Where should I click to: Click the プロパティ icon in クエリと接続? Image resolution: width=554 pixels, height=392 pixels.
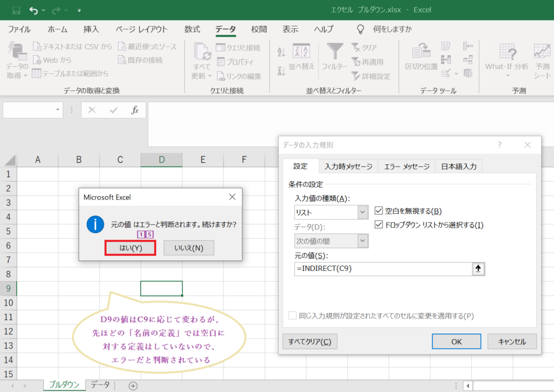click(243, 61)
